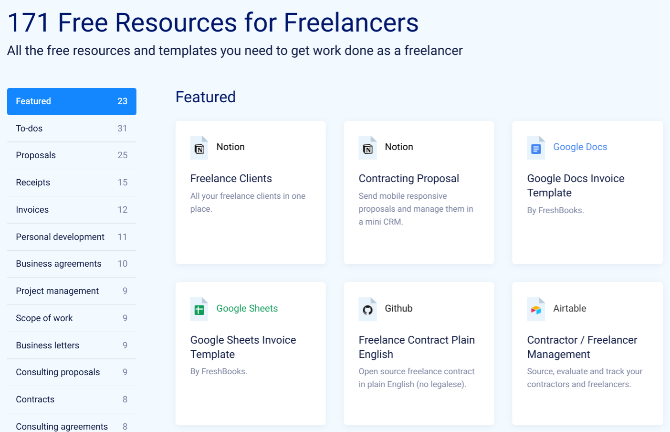Click 'Source, evaluate and track' description
670x432 pixels.
(x=585, y=378)
